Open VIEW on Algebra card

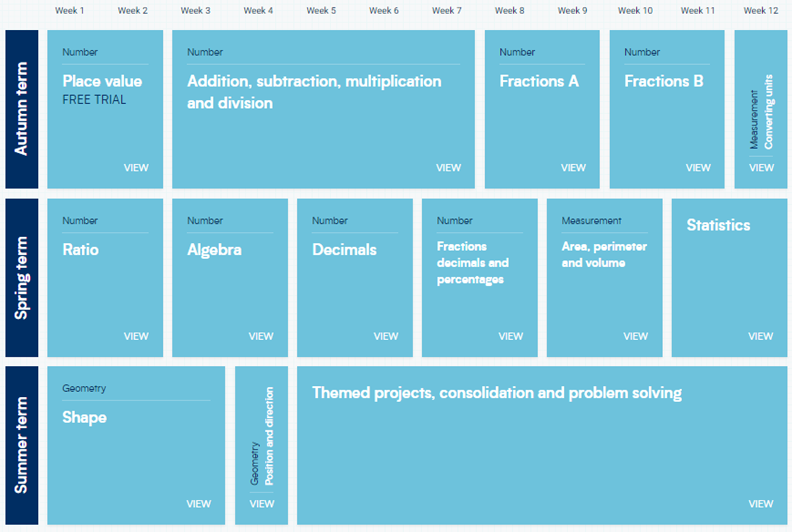click(261, 336)
